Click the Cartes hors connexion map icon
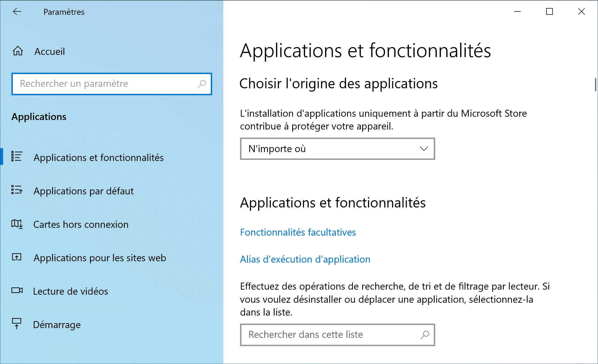Screen dimensions: 598x364 17,224
